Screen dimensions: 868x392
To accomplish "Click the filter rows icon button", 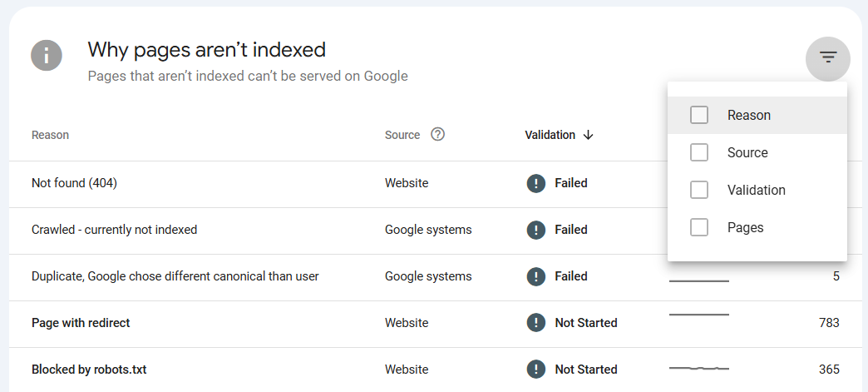I will coord(827,58).
